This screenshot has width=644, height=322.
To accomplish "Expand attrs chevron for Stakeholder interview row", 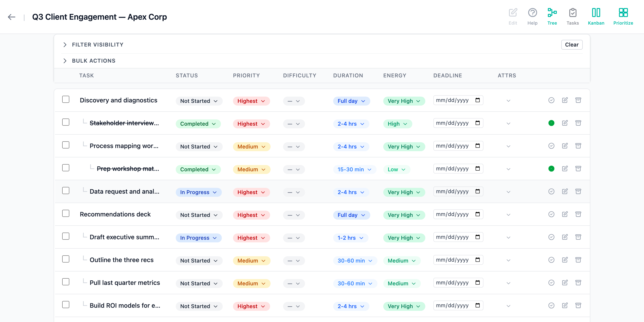I will pos(508,124).
